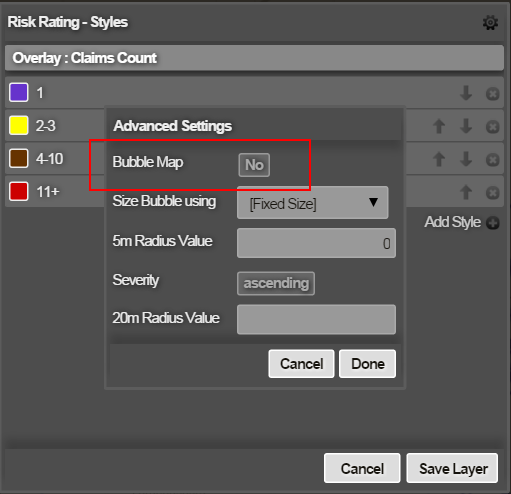This screenshot has height=494, width=511.
Task: Open the purple color swatch
Action: pyautogui.click(x=19, y=92)
